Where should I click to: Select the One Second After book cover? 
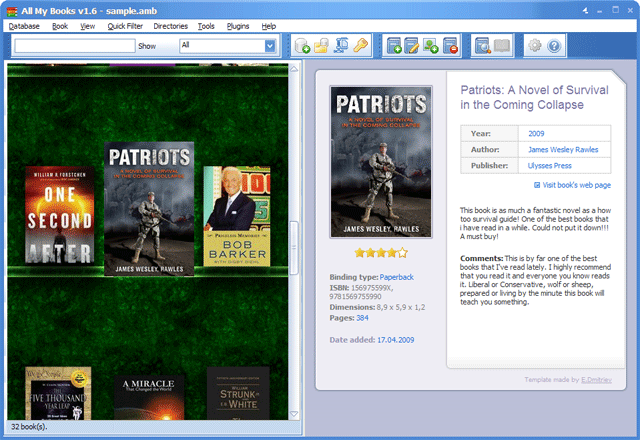[60, 215]
